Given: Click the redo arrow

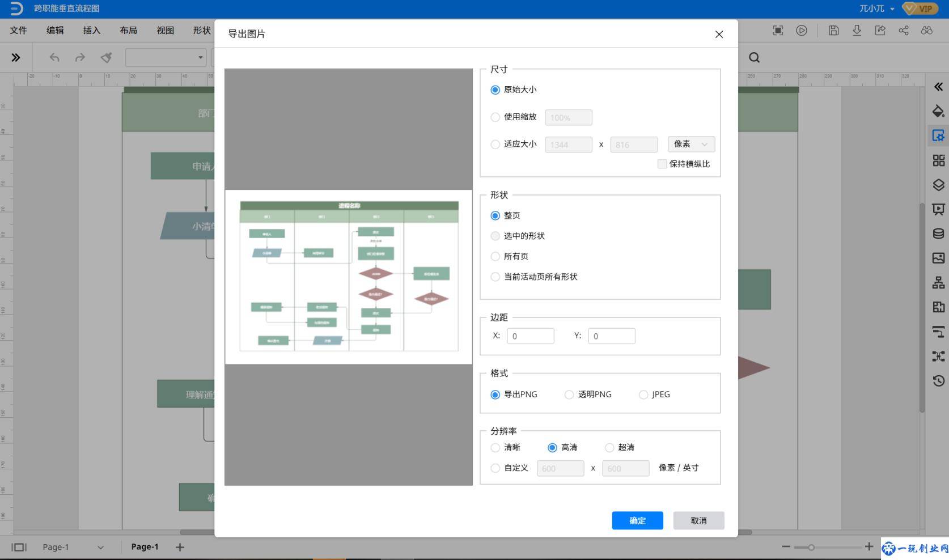Looking at the screenshot, I should click(80, 57).
